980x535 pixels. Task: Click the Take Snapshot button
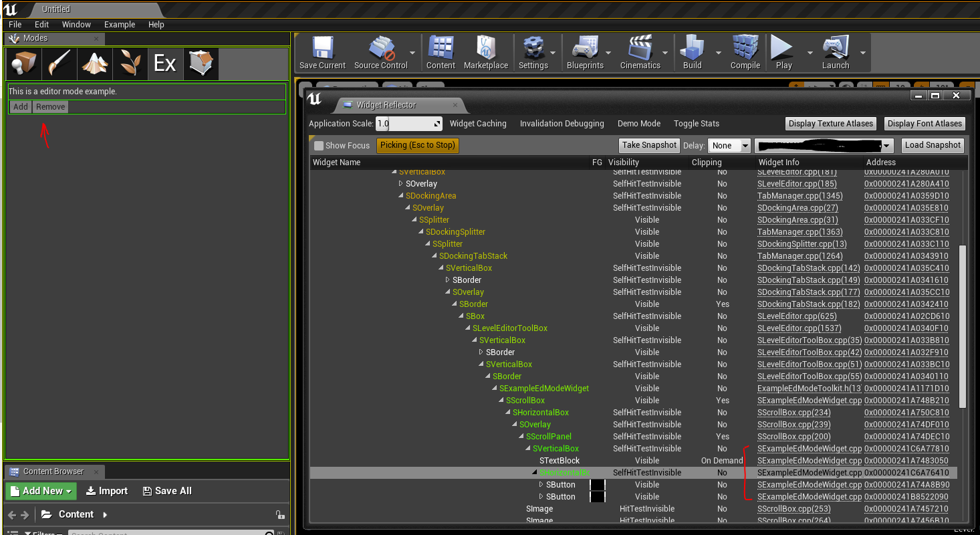click(x=649, y=145)
